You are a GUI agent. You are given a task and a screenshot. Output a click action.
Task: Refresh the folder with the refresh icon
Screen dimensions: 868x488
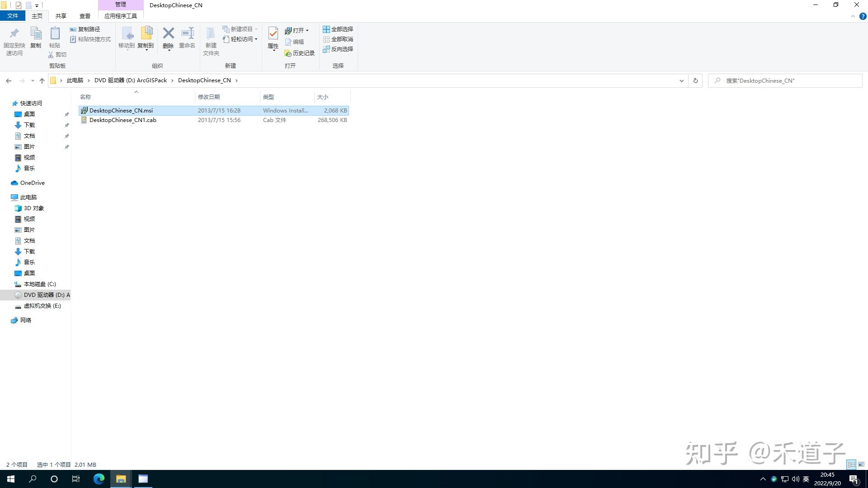tap(695, 80)
